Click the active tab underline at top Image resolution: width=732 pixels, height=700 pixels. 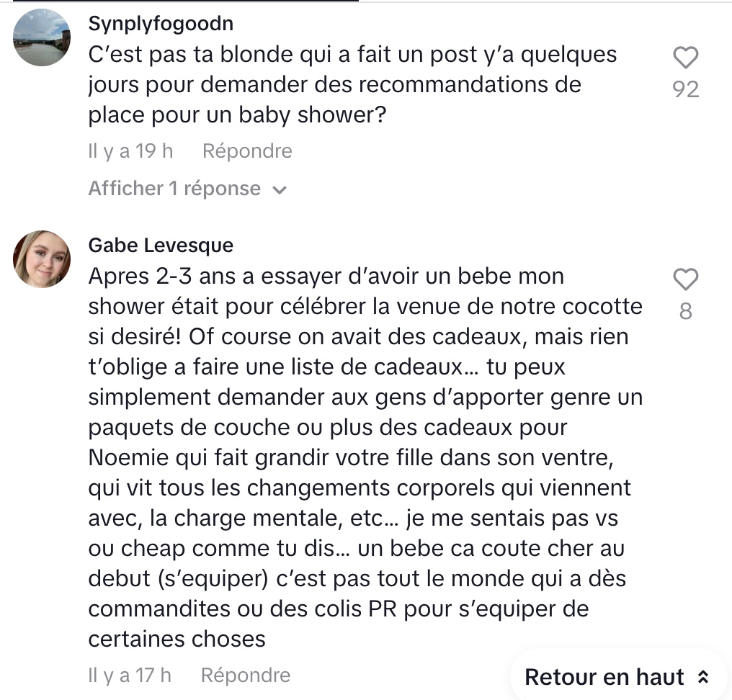(185, 1)
